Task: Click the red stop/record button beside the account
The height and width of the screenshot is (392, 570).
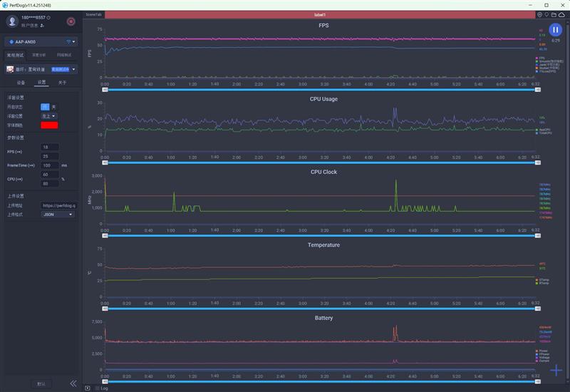Action: tap(71, 21)
